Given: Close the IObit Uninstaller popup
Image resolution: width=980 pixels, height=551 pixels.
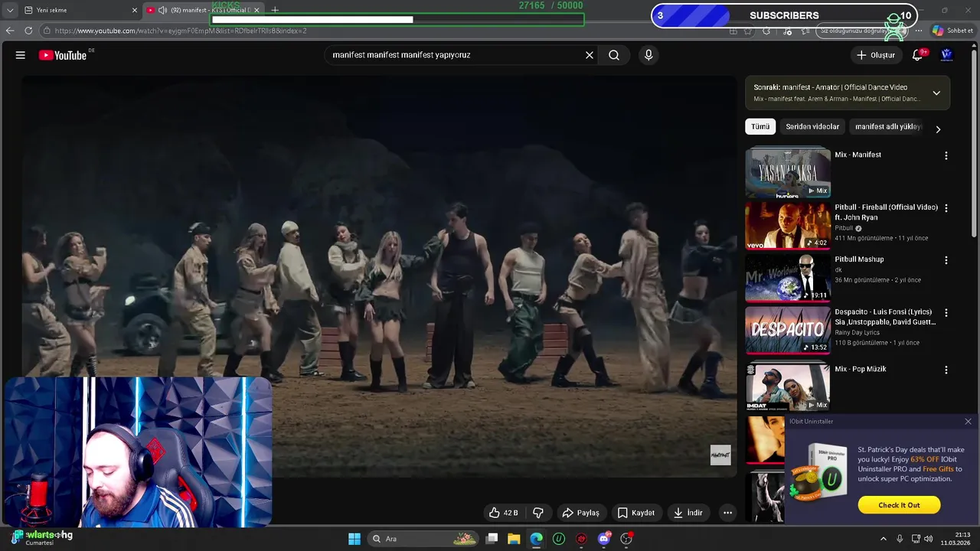Looking at the screenshot, I should tap(968, 422).
